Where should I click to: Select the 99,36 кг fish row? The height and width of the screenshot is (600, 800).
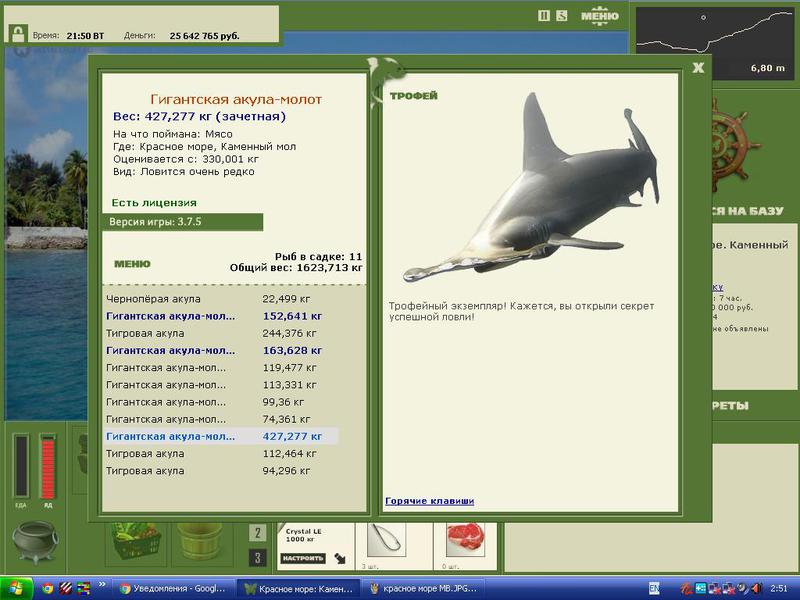221,403
